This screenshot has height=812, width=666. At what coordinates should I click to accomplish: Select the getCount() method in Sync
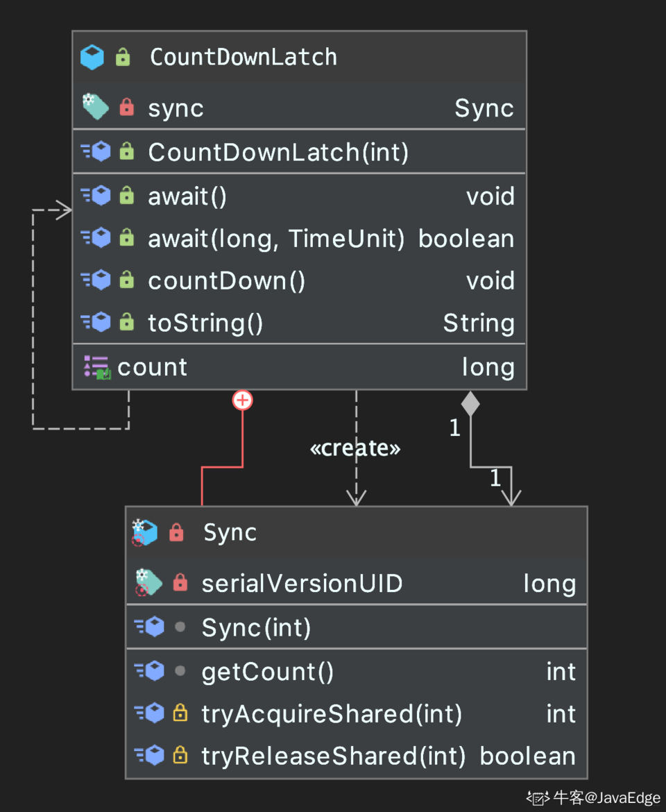[267, 671]
